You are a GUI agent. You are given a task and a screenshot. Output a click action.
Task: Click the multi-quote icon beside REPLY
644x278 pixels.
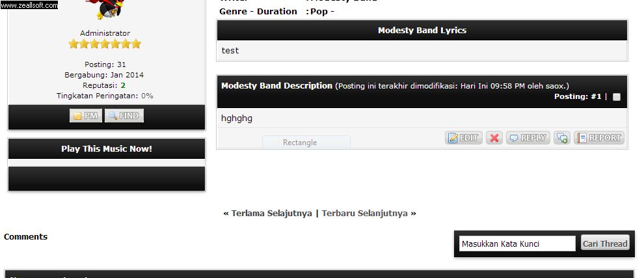(x=562, y=138)
